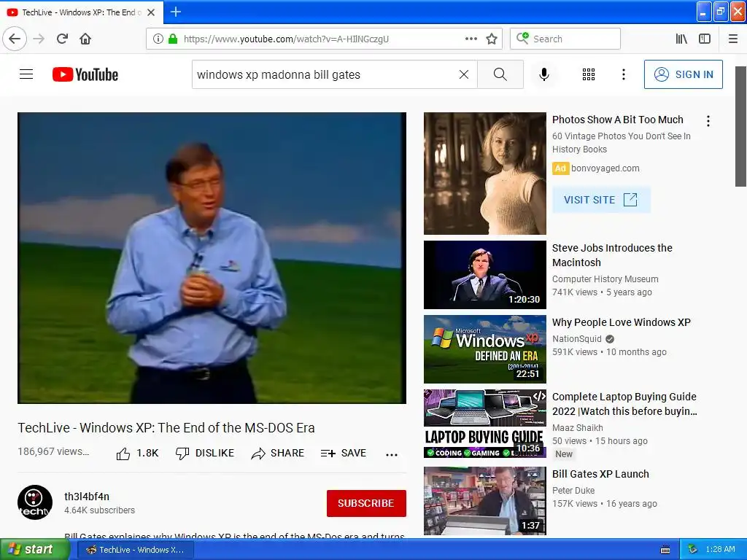Click the page vertical scrollbar thumb
The image size is (747, 560).
[740, 127]
